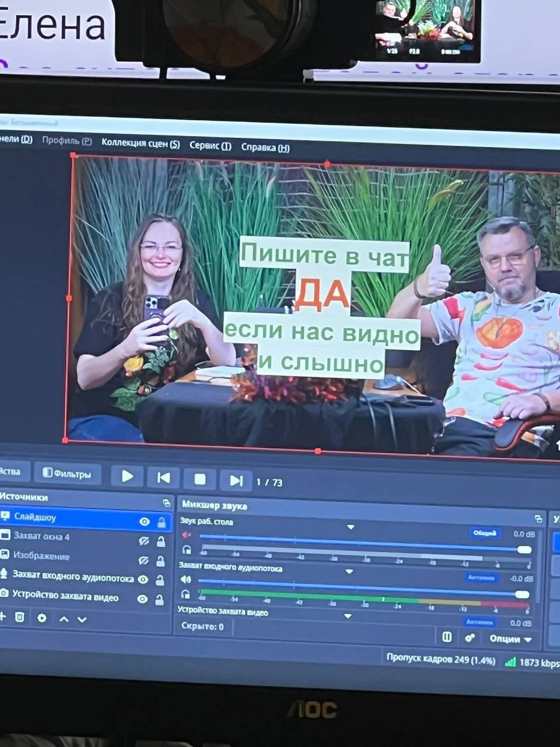560x747 pixels.
Task: Open Фильтры for the selected source
Action: (68, 473)
